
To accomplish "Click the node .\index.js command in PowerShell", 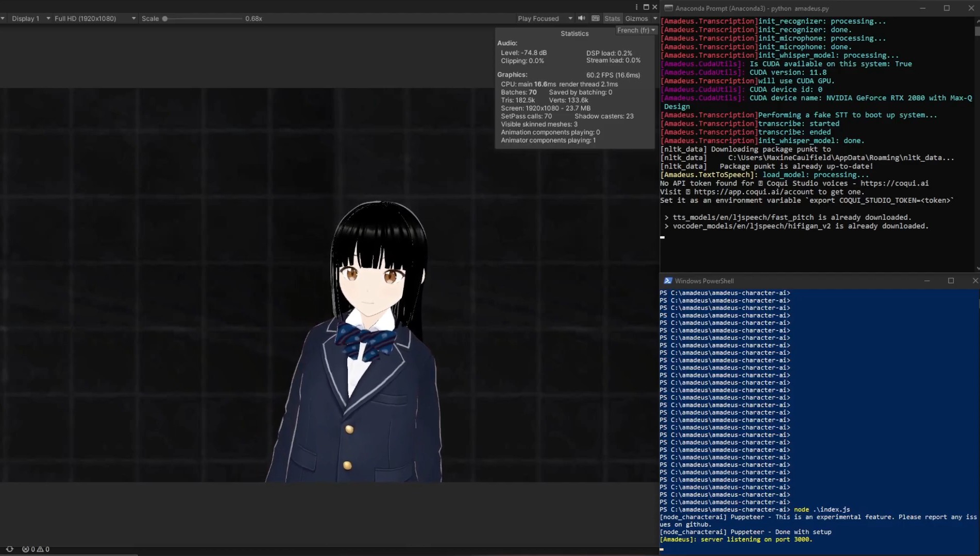I will 822,510.
